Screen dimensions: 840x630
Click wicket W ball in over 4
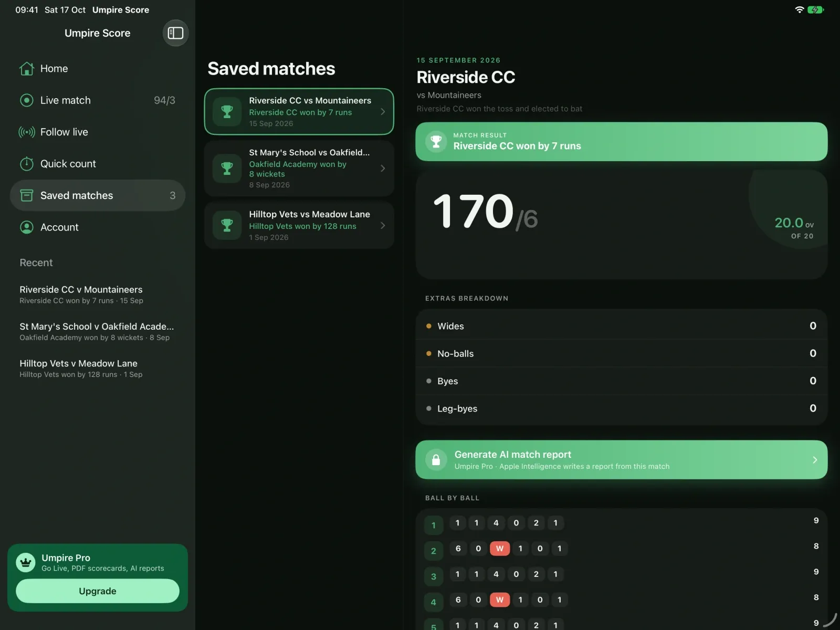click(500, 600)
